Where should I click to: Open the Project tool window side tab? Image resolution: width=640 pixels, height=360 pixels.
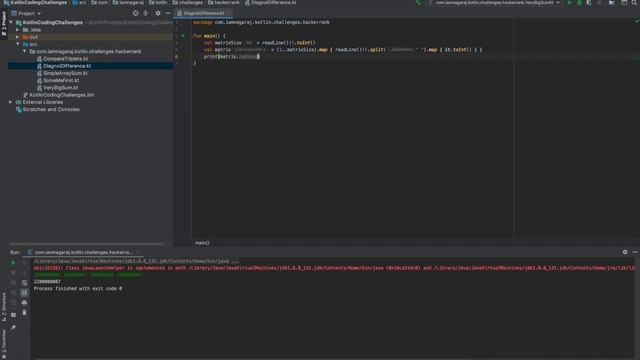point(4,24)
